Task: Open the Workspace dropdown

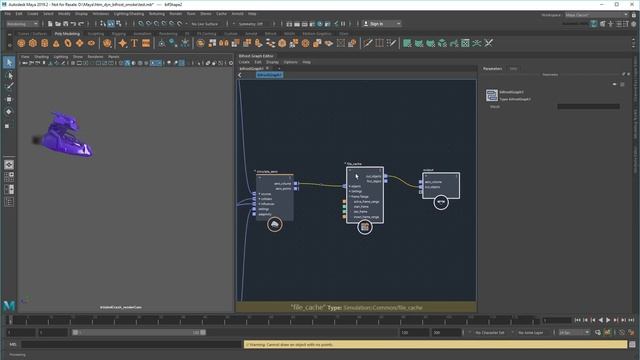Action: click(596, 15)
